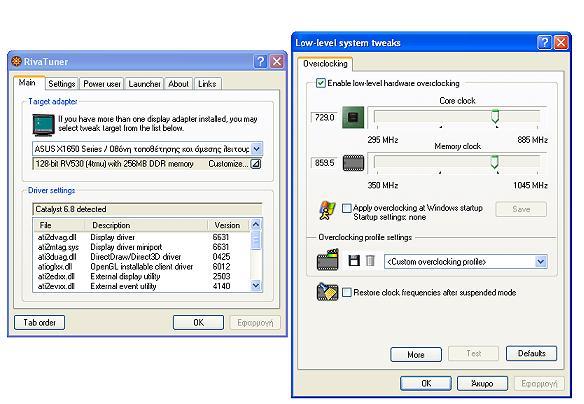584x404 pixels.
Task: Click the Windows startup flag icon
Action: pyautogui.click(x=327, y=211)
